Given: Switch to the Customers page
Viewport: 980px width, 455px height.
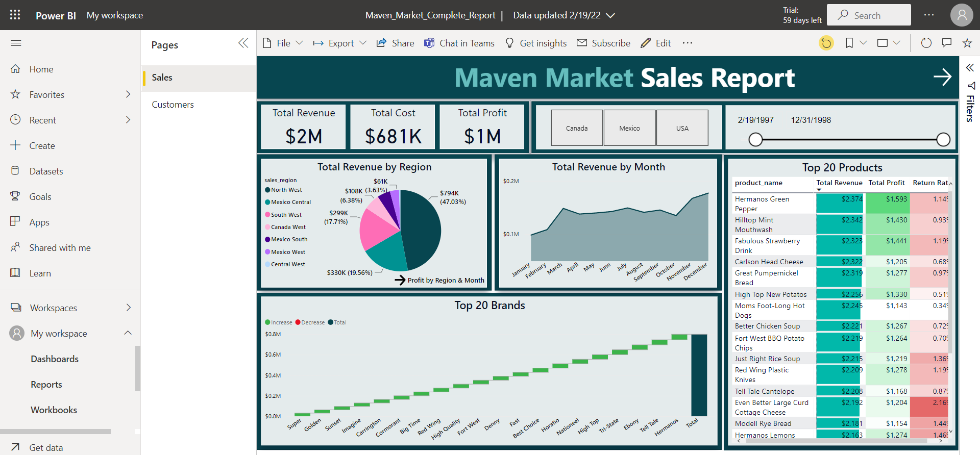Looking at the screenshot, I should tap(199, 105).
